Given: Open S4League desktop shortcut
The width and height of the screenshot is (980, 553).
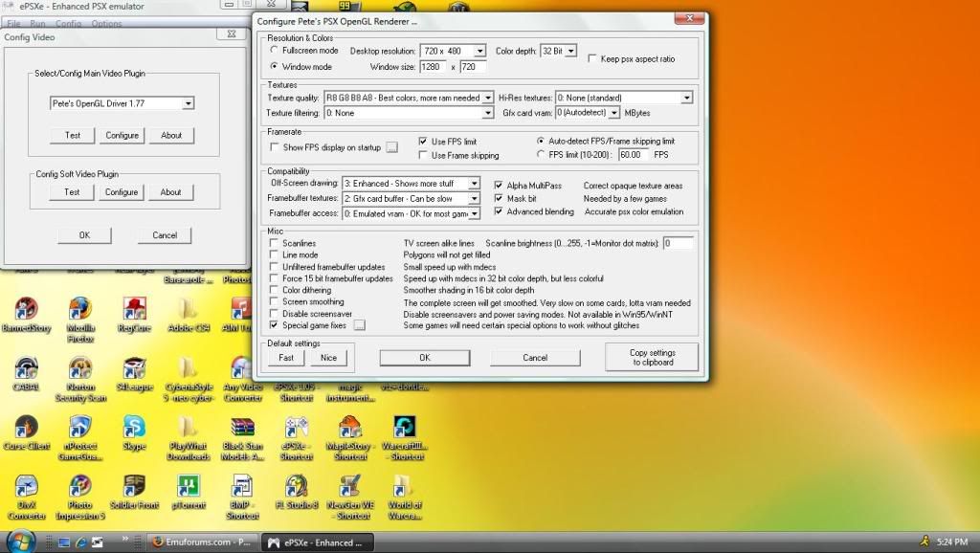Looking at the screenshot, I should point(134,374).
